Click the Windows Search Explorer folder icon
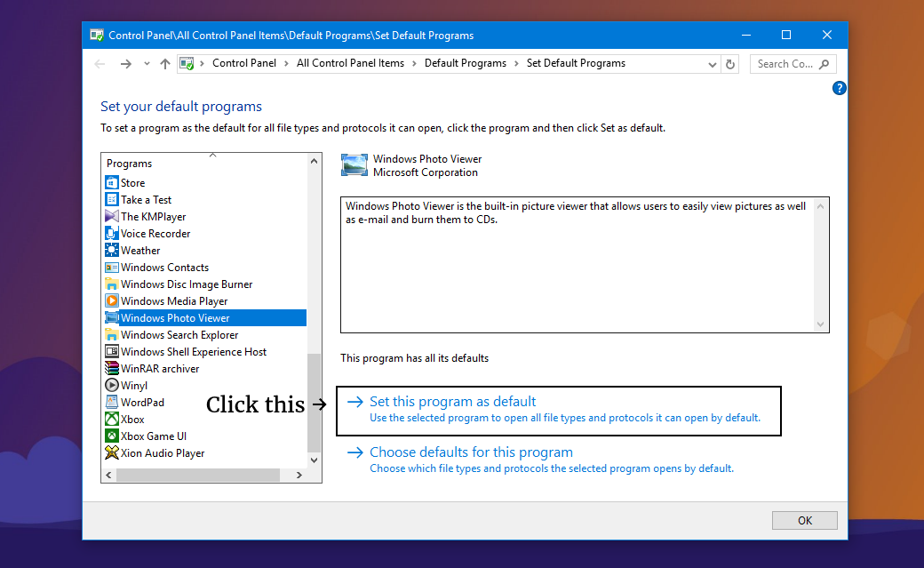The image size is (924, 568). click(111, 335)
